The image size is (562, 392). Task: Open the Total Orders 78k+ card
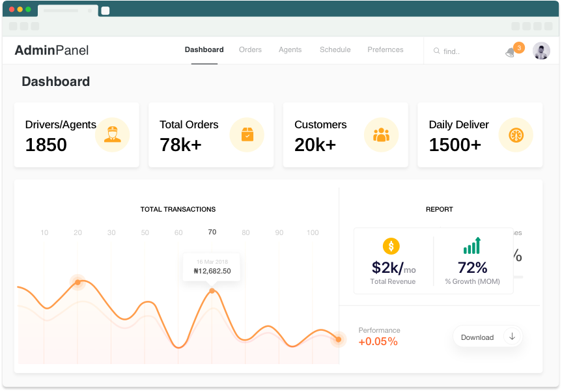click(211, 135)
